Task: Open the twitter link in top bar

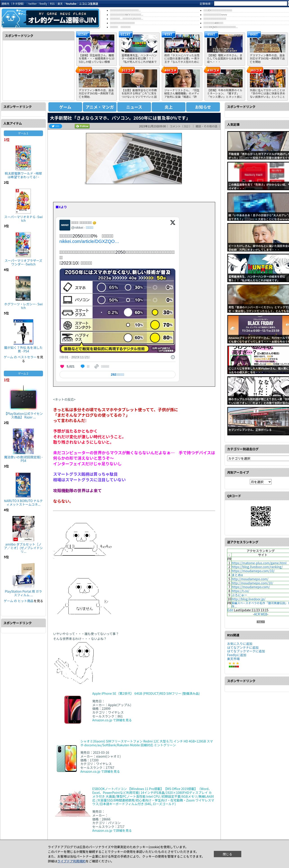Action: click(x=32, y=4)
